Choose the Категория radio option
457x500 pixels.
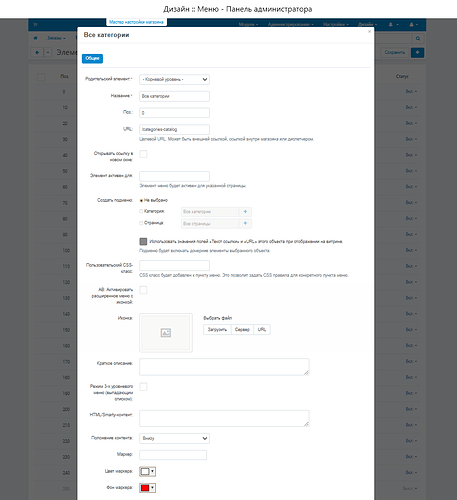(141, 211)
